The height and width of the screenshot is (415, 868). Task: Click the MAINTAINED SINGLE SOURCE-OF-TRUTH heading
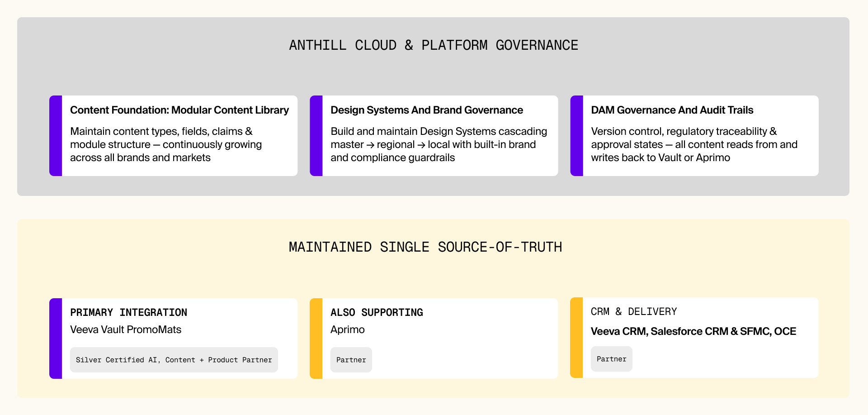tap(425, 247)
